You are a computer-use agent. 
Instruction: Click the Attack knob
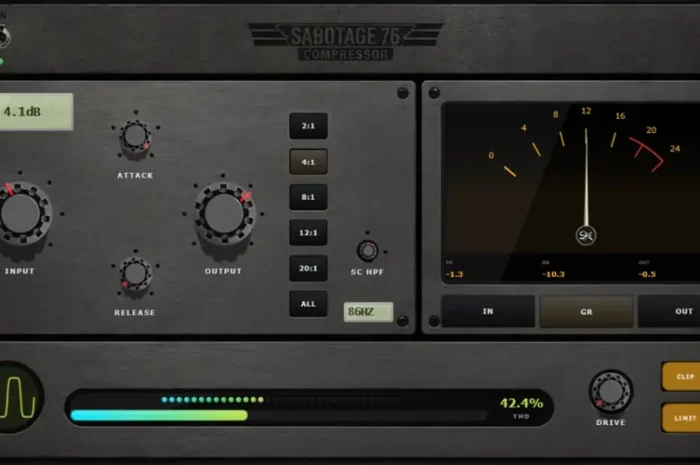[x=135, y=136]
